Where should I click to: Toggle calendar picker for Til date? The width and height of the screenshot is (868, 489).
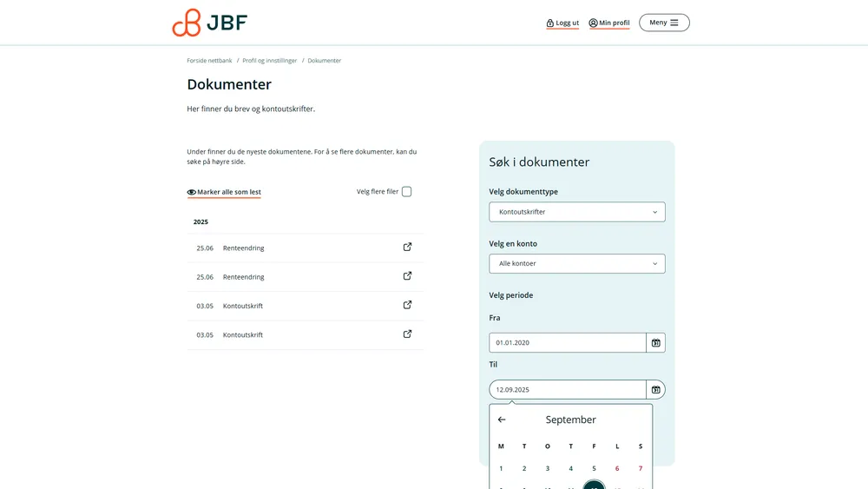point(655,390)
